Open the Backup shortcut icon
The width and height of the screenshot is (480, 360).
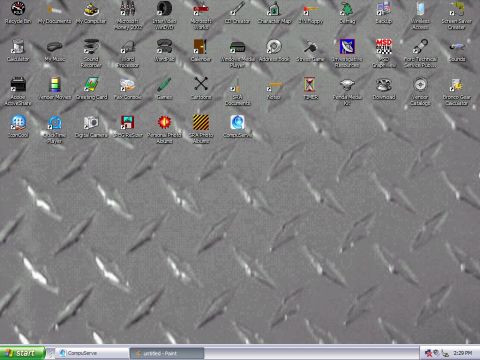click(384, 9)
